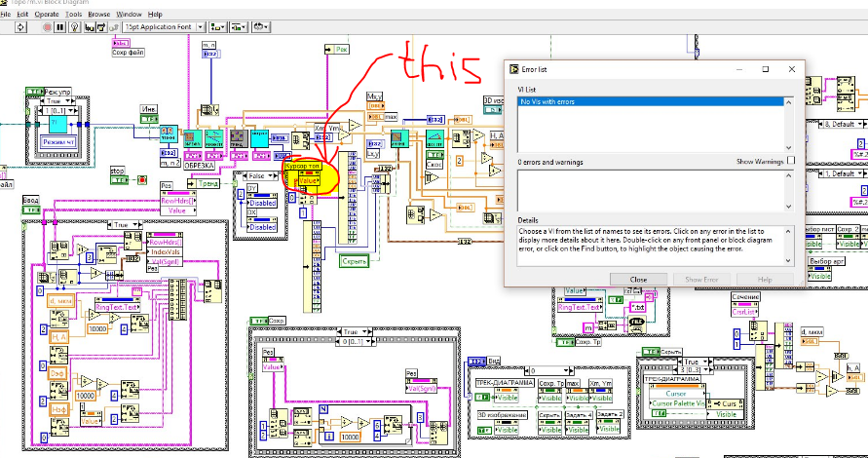Open the Reorder dropdown

tap(260, 26)
